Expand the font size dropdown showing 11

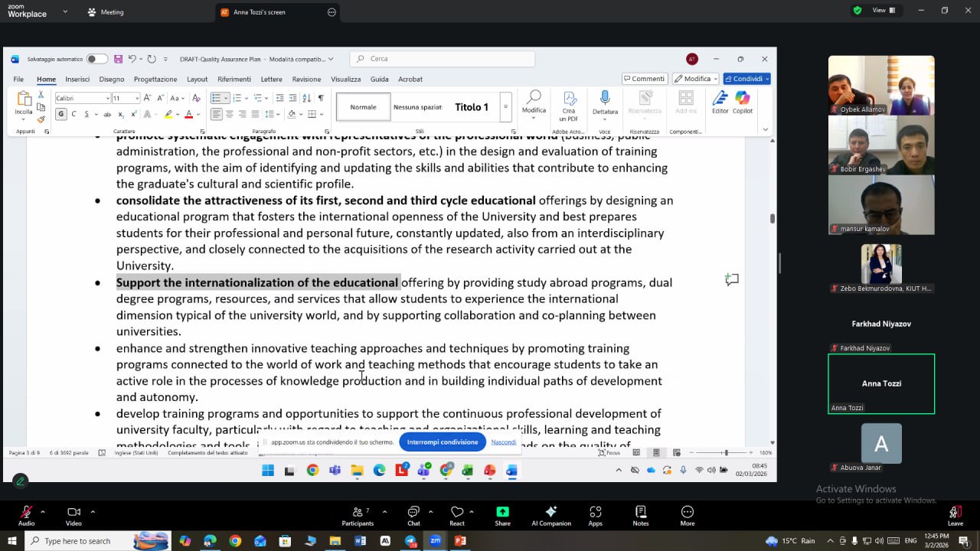point(137,98)
